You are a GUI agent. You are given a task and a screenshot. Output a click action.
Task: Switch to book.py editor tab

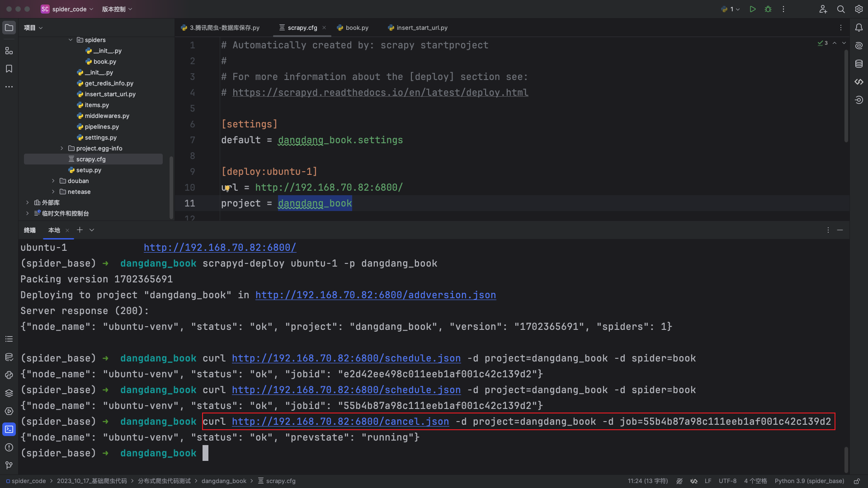pos(353,28)
